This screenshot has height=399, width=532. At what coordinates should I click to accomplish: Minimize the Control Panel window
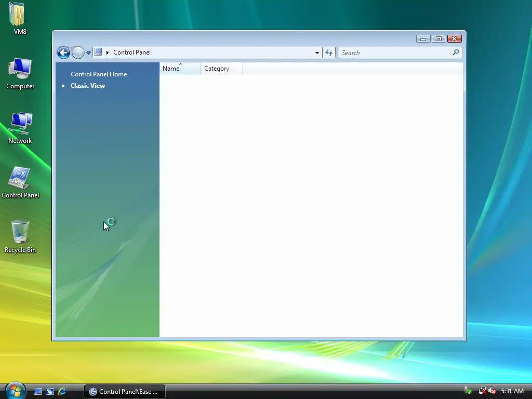(423, 39)
